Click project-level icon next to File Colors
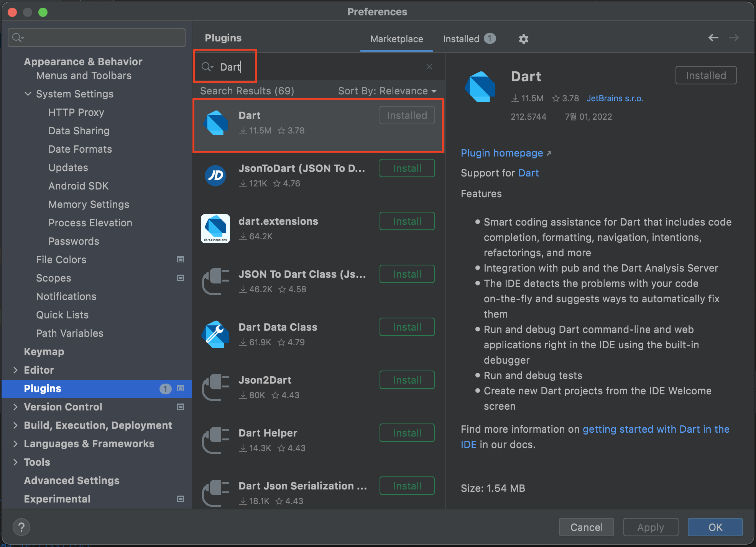Viewport: 756px width, 547px height. (181, 260)
